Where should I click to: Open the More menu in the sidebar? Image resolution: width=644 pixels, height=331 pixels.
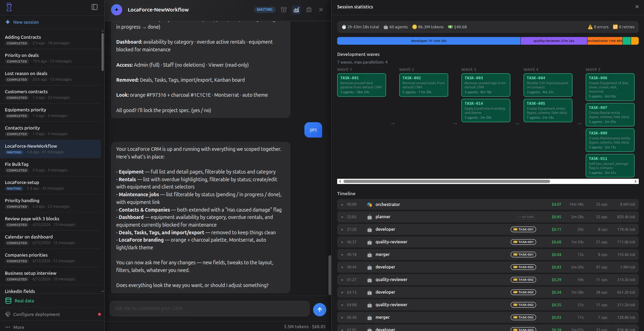(15, 327)
